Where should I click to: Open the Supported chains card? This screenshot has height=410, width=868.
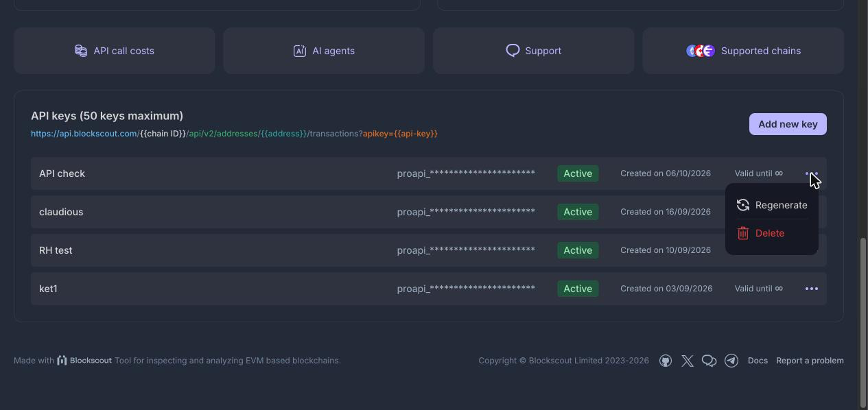point(743,51)
